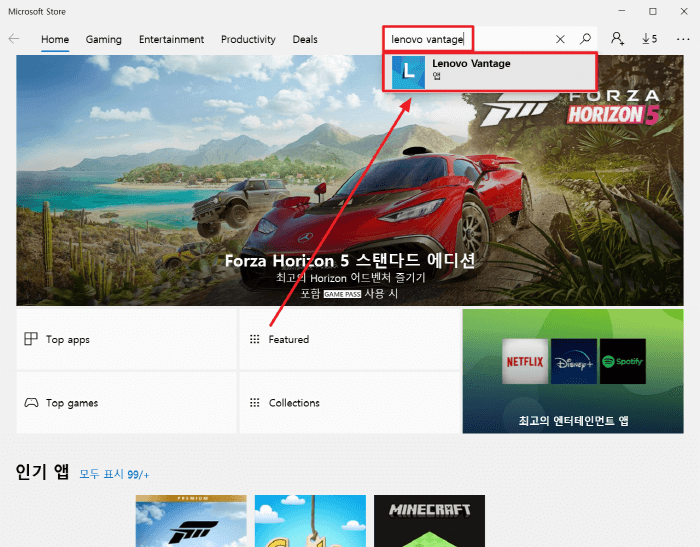Viewport: 700px width, 547px height.
Task: Click the Lenovo Vantage app icon
Action: [408, 72]
